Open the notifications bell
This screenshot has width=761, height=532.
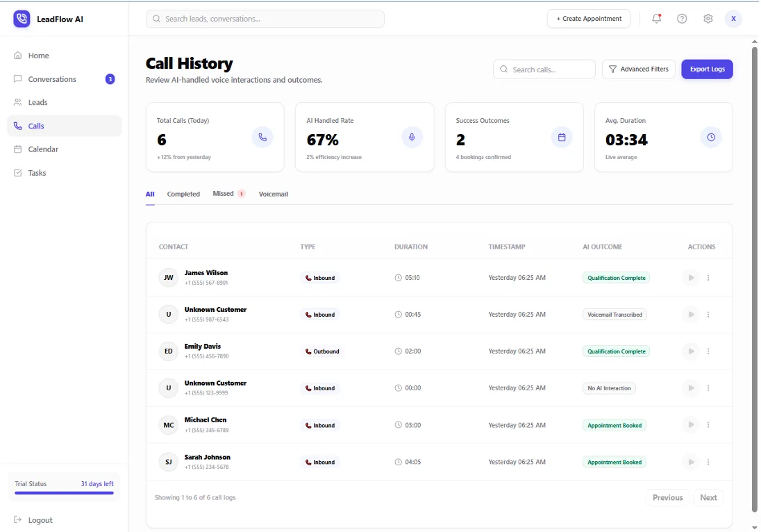(x=656, y=19)
